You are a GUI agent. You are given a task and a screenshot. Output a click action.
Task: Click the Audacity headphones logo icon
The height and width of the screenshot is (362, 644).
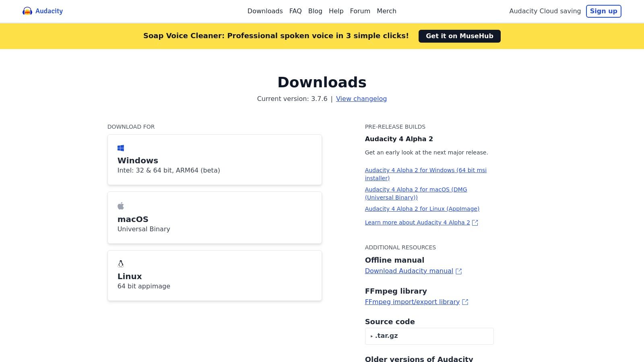click(x=27, y=11)
